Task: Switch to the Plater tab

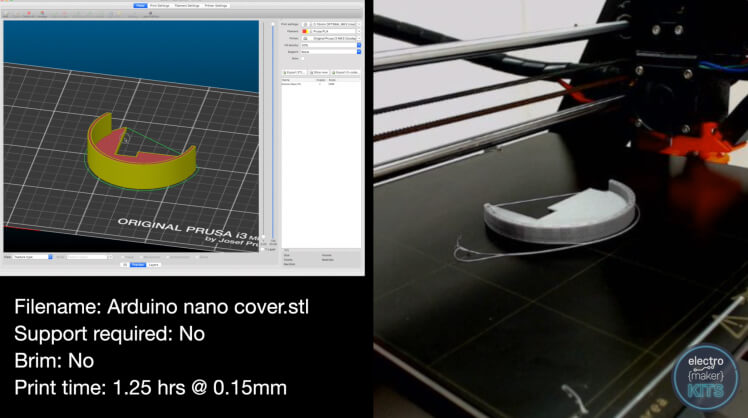Action: [x=140, y=6]
